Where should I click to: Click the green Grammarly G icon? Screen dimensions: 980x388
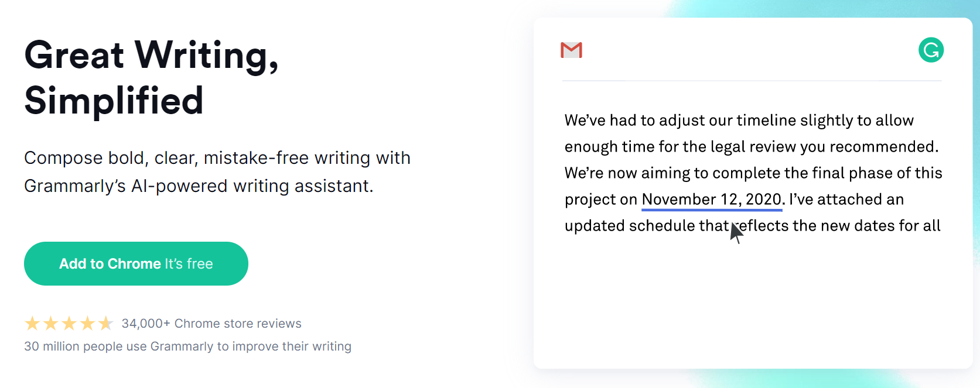point(931,50)
